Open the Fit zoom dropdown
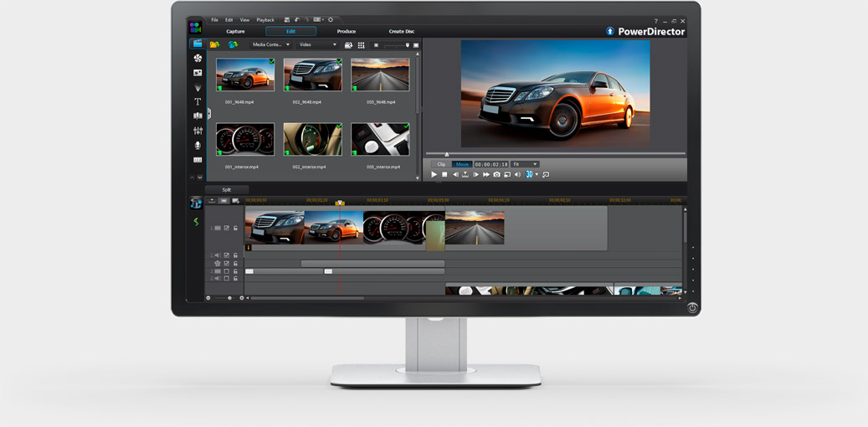 (x=525, y=164)
